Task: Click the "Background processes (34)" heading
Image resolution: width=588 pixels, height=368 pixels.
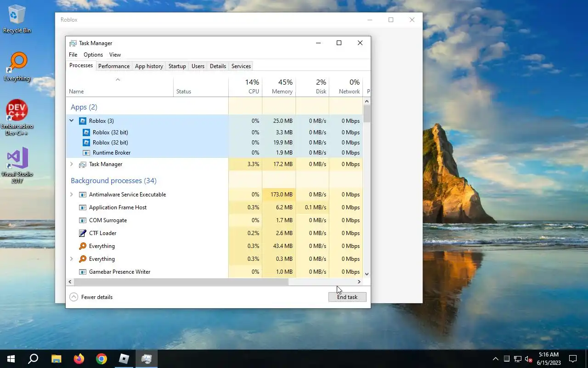Action: [113, 181]
